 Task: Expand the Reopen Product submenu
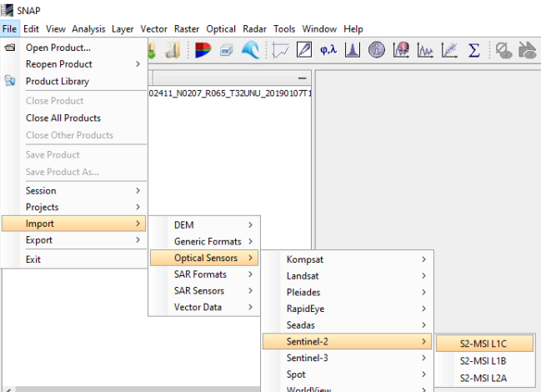click(74, 64)
